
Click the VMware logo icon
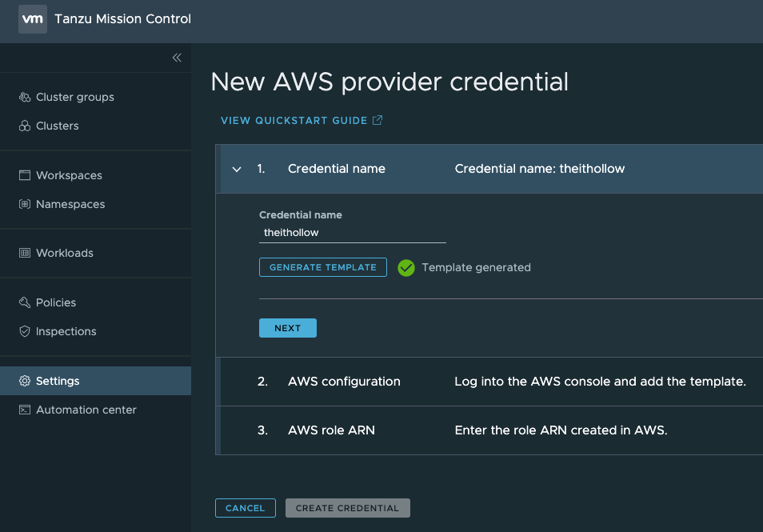(32, 19)
